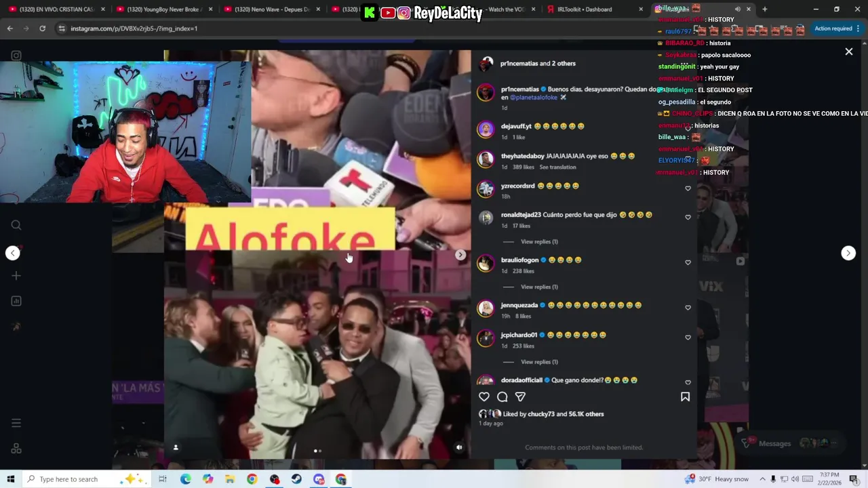
Task: Close the Instagram post overlay
Action: pos(848,52)
